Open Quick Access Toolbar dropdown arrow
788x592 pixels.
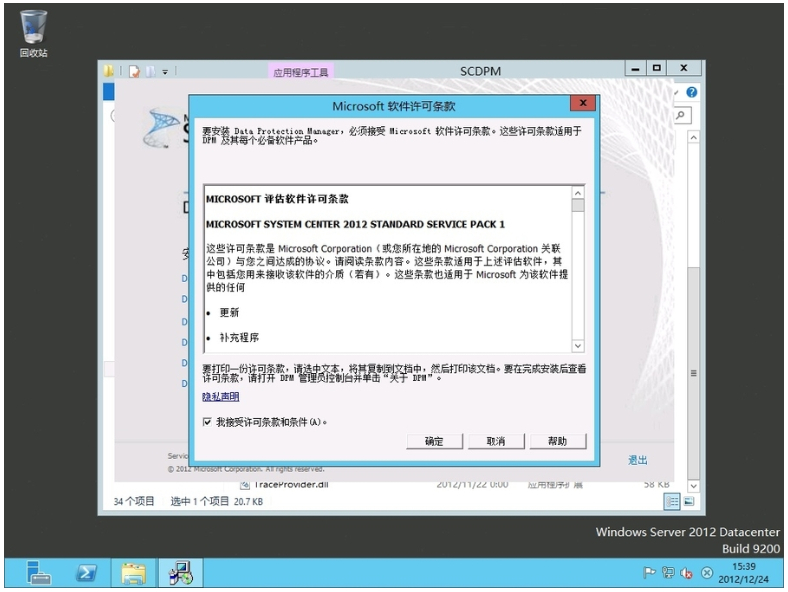[x=165, y=72]
